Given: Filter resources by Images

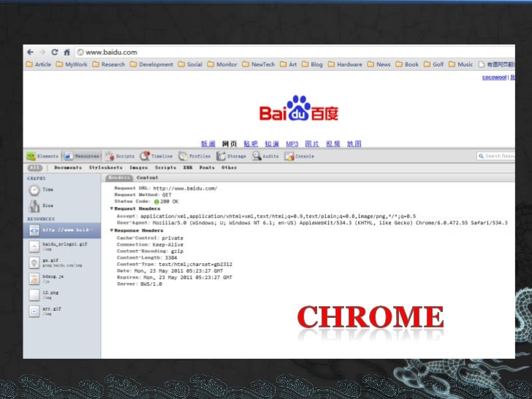Looking at the screenshot, I should click(x=138, y=167).
